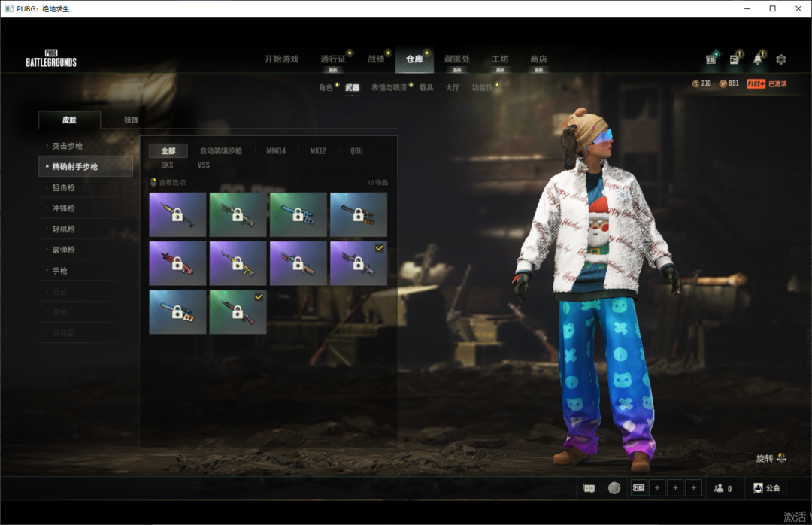This screenshot has width=812, height=525.
Task: Select the light-blue gun skin on green tile
Action: tap(298, 214)
